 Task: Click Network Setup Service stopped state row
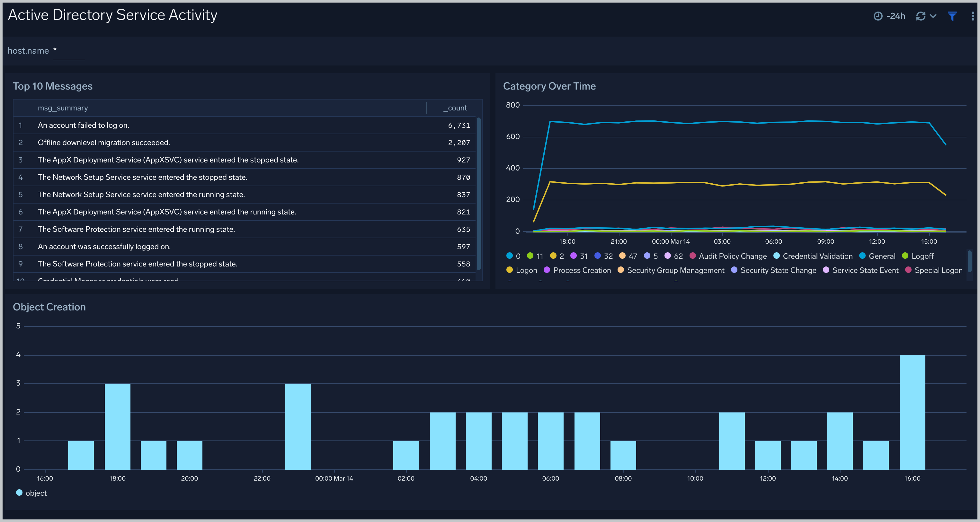pyautogui.click(x=245, y=177)
